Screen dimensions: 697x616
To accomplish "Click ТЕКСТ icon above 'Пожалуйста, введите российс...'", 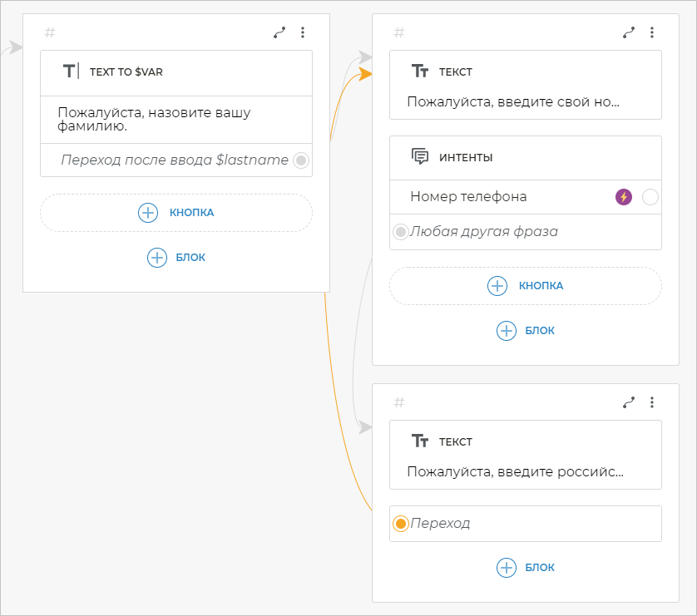I will click(x=420, y=441).
